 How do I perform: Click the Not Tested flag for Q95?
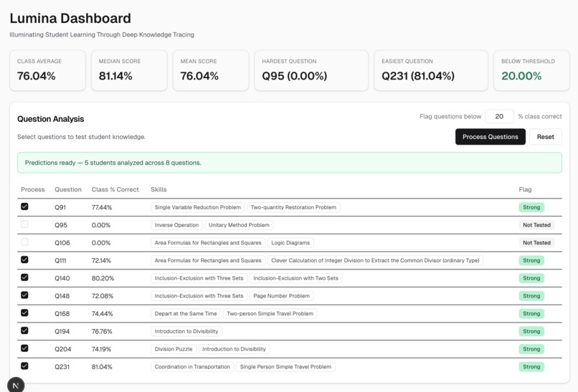coord(536,225)
